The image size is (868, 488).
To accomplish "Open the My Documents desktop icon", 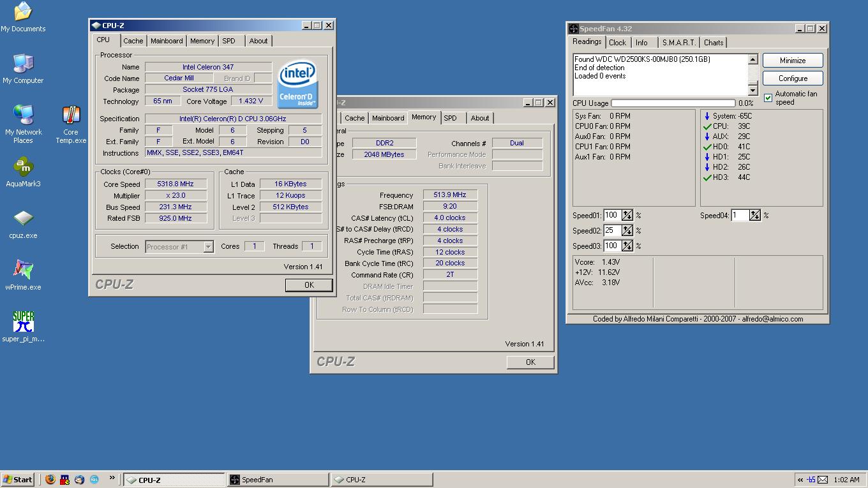I will [x=23, y=17].
